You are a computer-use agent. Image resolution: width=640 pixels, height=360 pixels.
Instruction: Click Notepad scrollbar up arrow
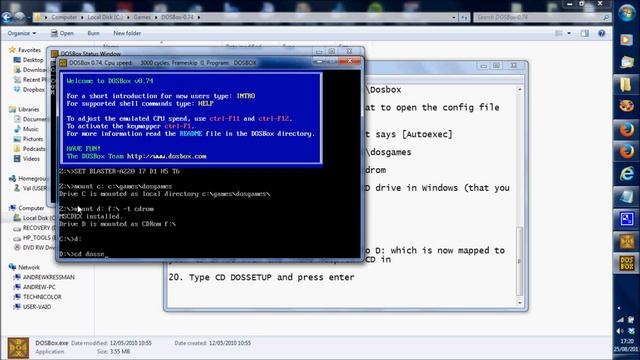click(x=520, y=89)
